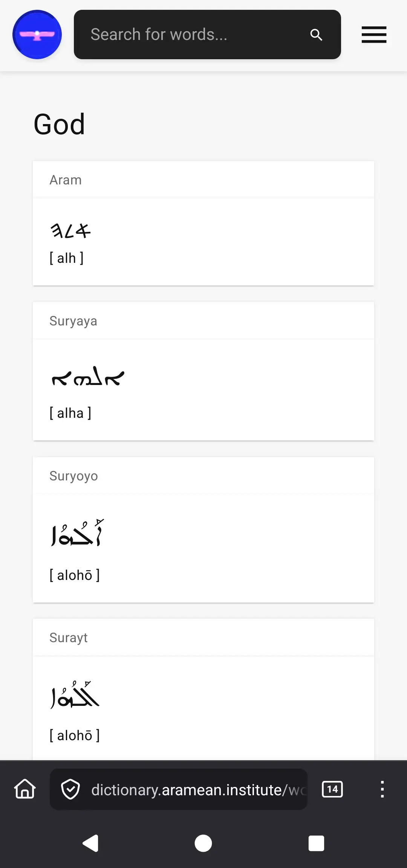Tap the Suryaya card header

click(203, 321)
